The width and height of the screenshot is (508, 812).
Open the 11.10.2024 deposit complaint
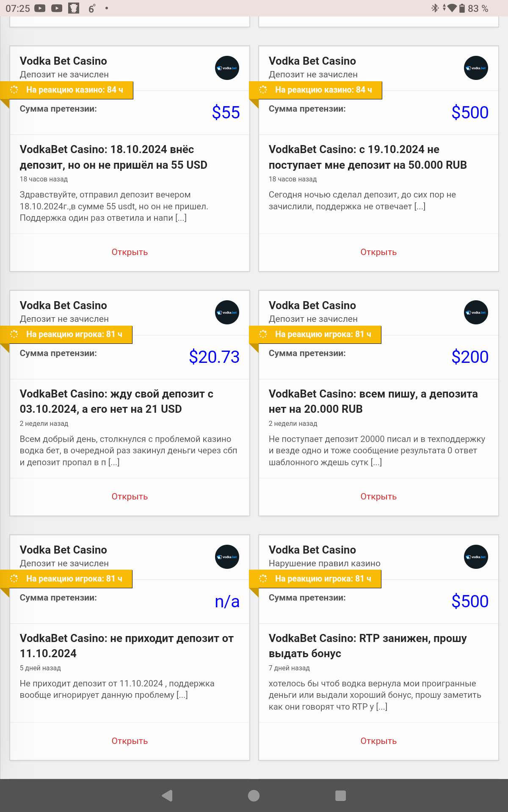click(130, 741)
